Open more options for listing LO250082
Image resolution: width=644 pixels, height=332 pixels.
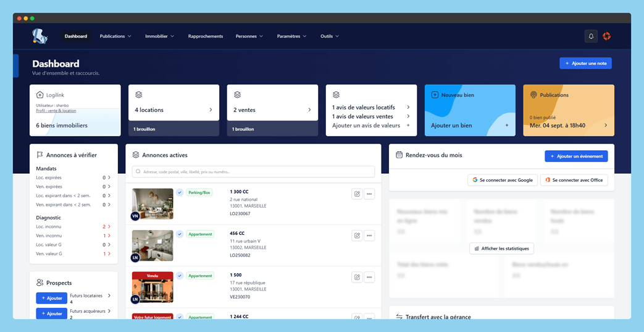pyautogui.click(x=369, y=236)
